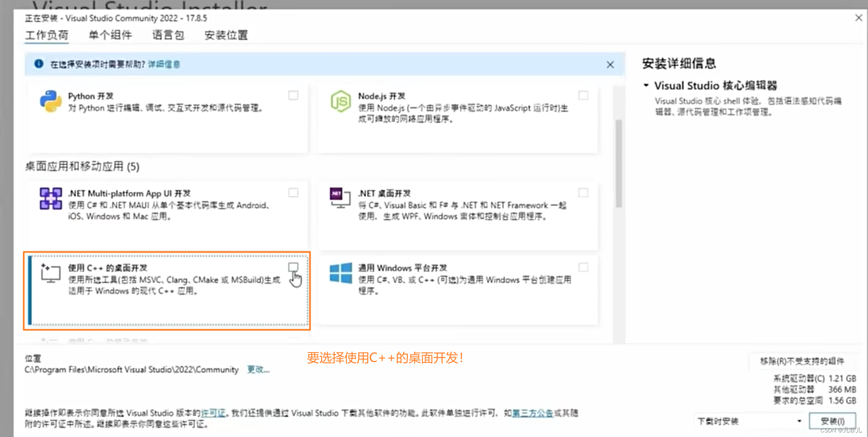This screenshot has width=868, height=437.
Task: Click 移除(R)不受支持的组件 button
Action: click(x=802, y=361)
